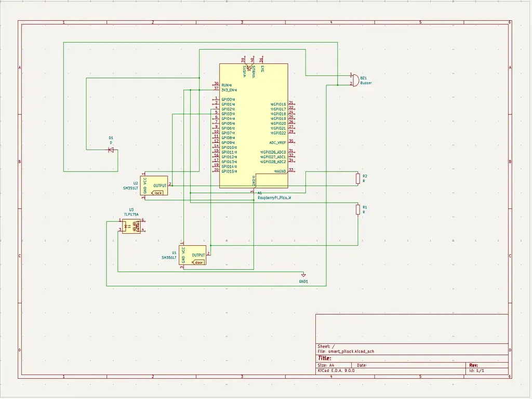
Task: Click the 'OUTPUT' label on U1
Action: click(198, 255)
